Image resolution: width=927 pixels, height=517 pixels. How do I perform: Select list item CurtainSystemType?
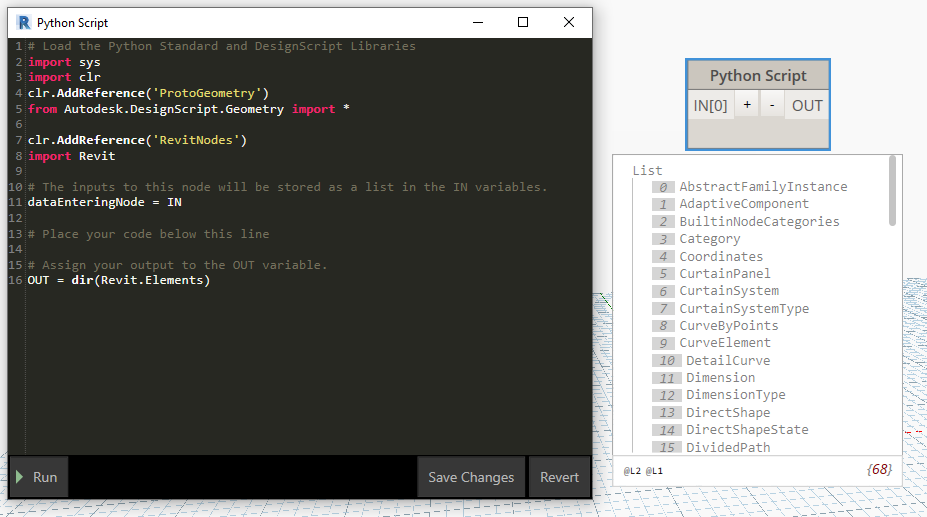tap(744, 309)
